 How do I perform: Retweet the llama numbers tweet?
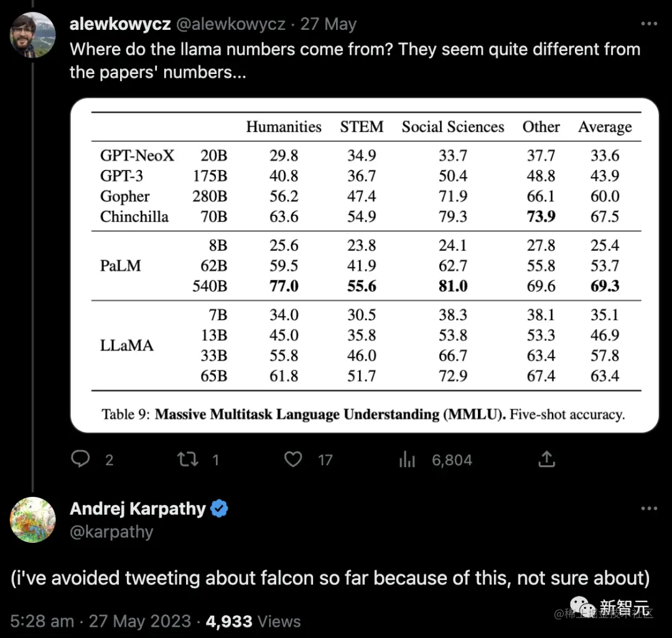(x=187, y=460)
